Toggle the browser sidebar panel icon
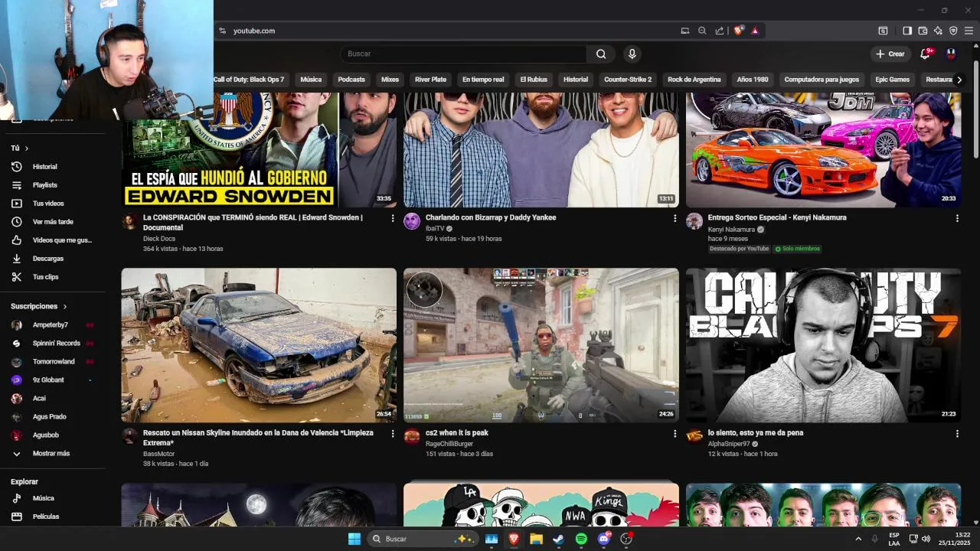This screenshot has height=551, width=980. 907,31
